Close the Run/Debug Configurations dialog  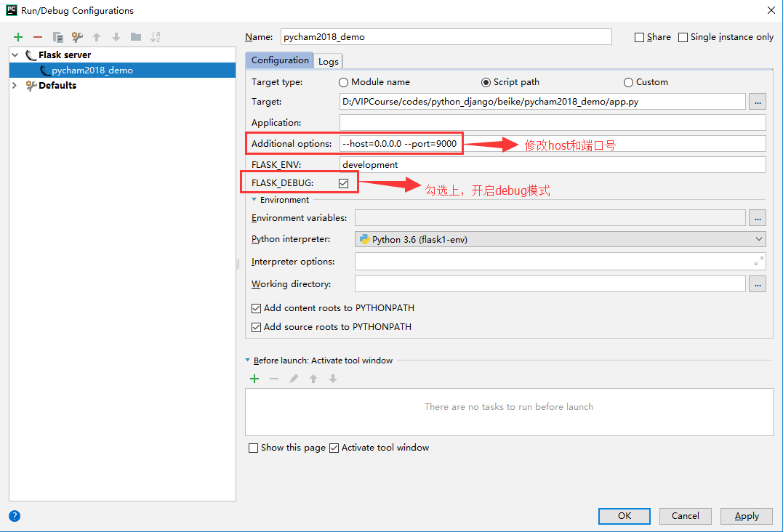point(771,10)
